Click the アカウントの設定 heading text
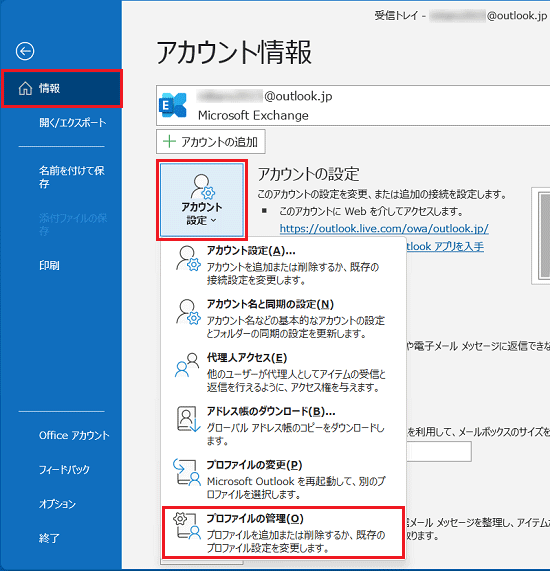 click(x=309, y=174)
